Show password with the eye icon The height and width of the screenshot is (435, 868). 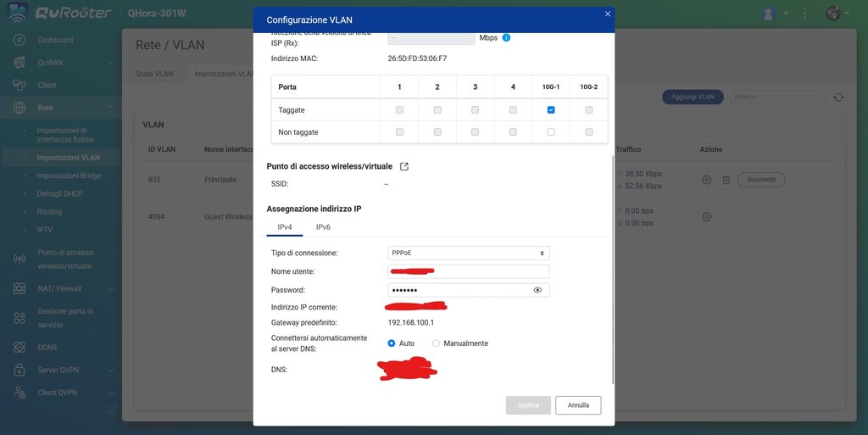click(x=537, y=290)
